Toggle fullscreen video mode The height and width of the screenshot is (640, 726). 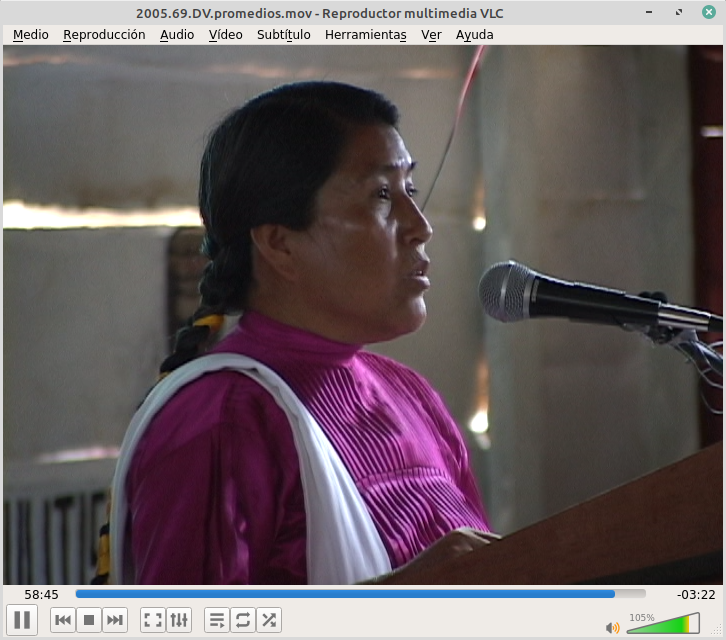pos(153,620)
